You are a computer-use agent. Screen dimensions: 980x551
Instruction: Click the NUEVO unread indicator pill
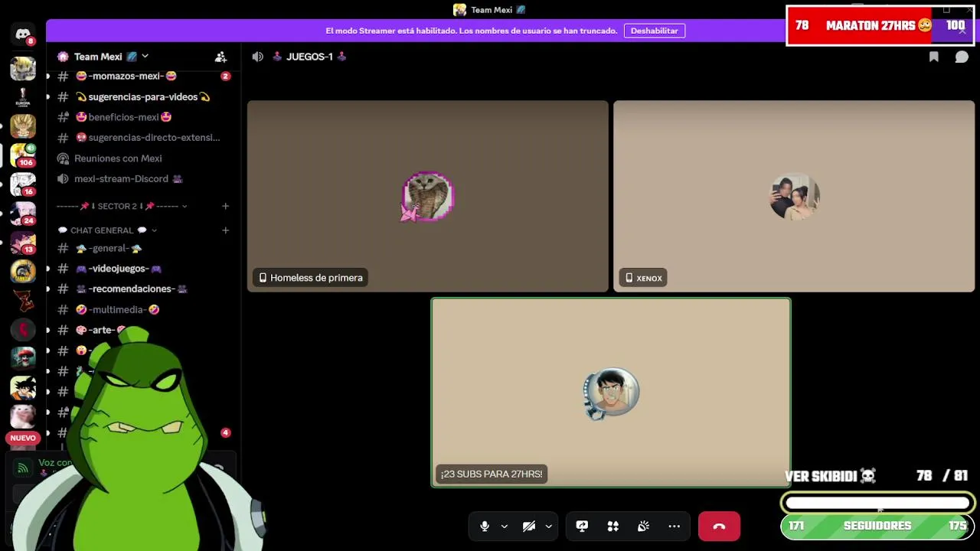23,438
